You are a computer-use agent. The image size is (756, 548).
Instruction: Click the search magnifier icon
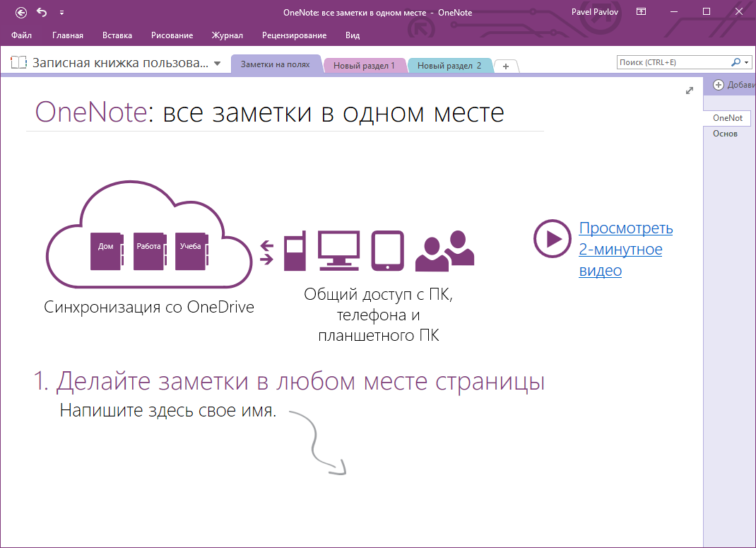(736, 62)
